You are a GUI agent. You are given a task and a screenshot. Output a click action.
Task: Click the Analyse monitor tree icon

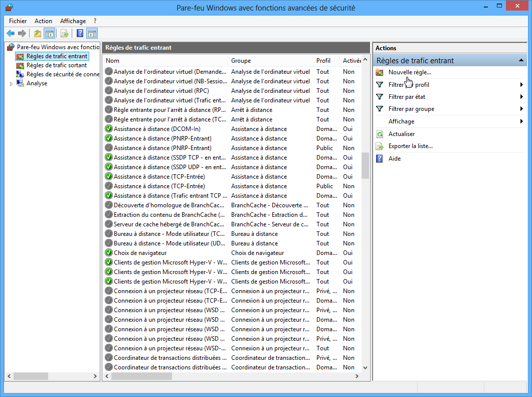(20, 83)
